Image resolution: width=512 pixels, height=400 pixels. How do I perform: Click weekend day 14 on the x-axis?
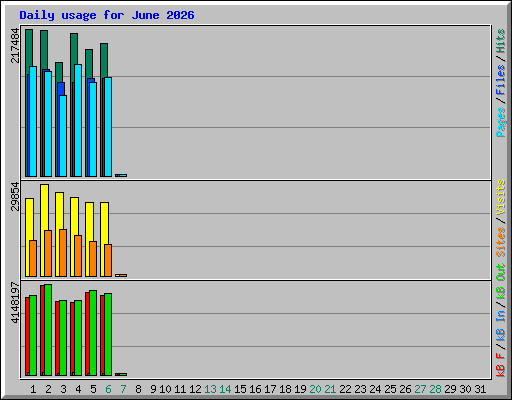[225, 389]
